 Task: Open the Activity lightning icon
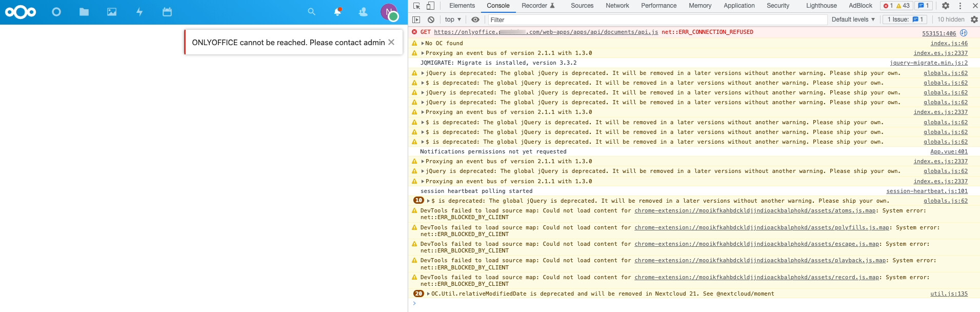[x=139, y=12]
